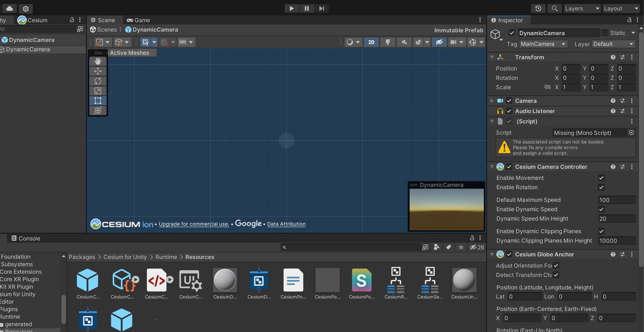
Task: Select the Rotate tool
Action: point(98,81)
